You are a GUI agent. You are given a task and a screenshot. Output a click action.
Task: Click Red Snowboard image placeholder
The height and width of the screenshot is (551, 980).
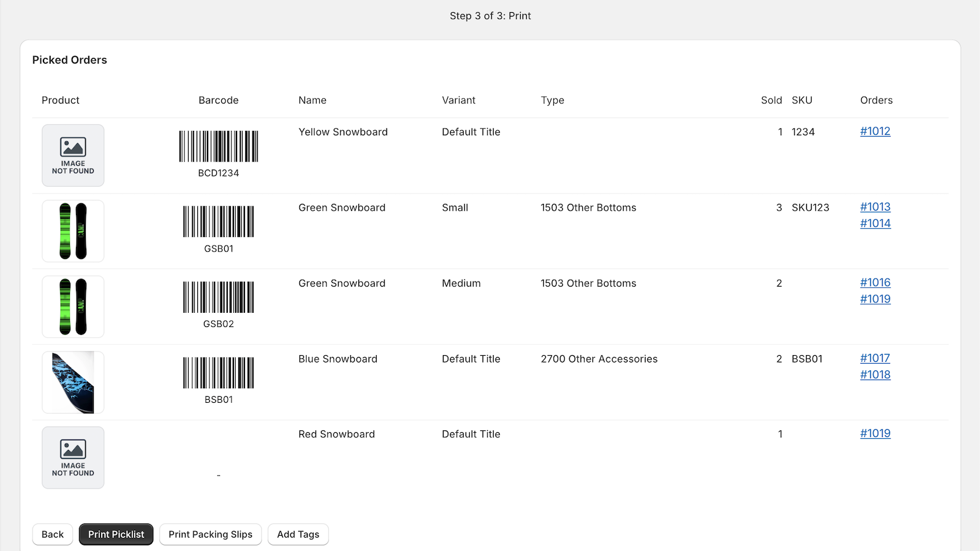click(x=73, y=457)
